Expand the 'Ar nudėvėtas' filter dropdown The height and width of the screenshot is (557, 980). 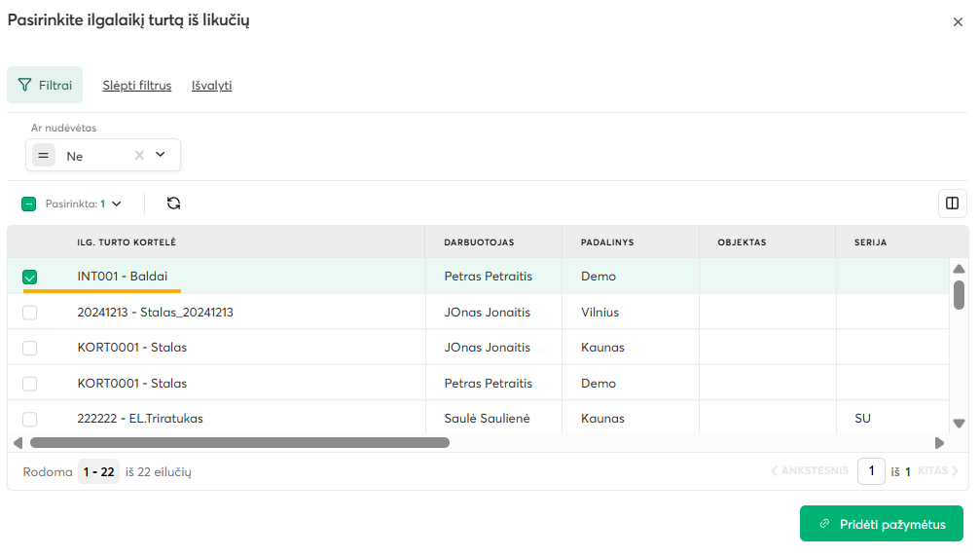pos(161,155)
